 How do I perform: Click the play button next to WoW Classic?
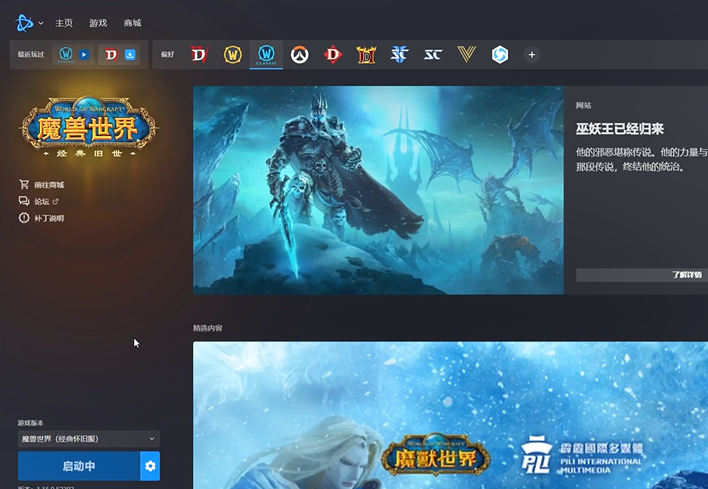click(x=84, y=55)
